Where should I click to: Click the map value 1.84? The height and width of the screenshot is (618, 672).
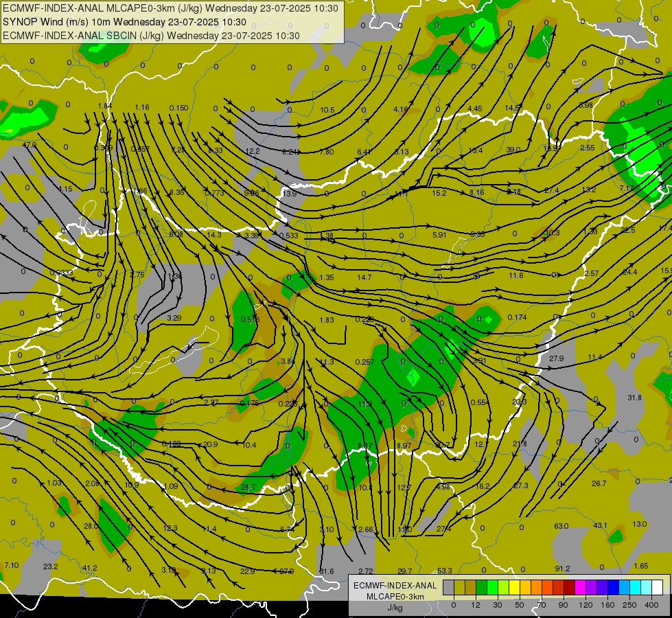pos(104,106)
